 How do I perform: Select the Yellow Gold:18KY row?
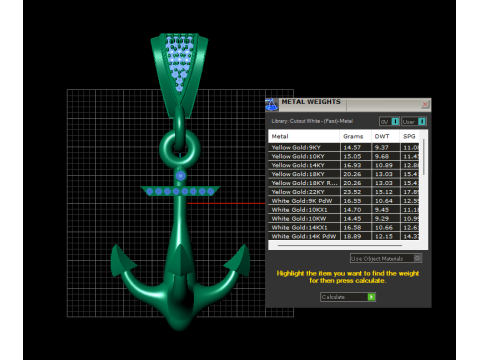[x=344, y=174]
